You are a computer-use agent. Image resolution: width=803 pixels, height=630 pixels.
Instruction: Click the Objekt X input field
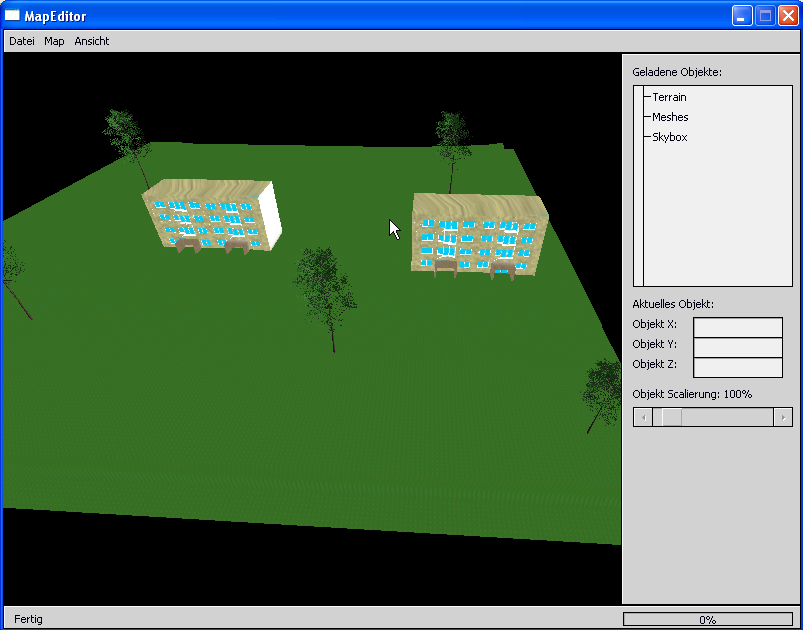[737, 327]
